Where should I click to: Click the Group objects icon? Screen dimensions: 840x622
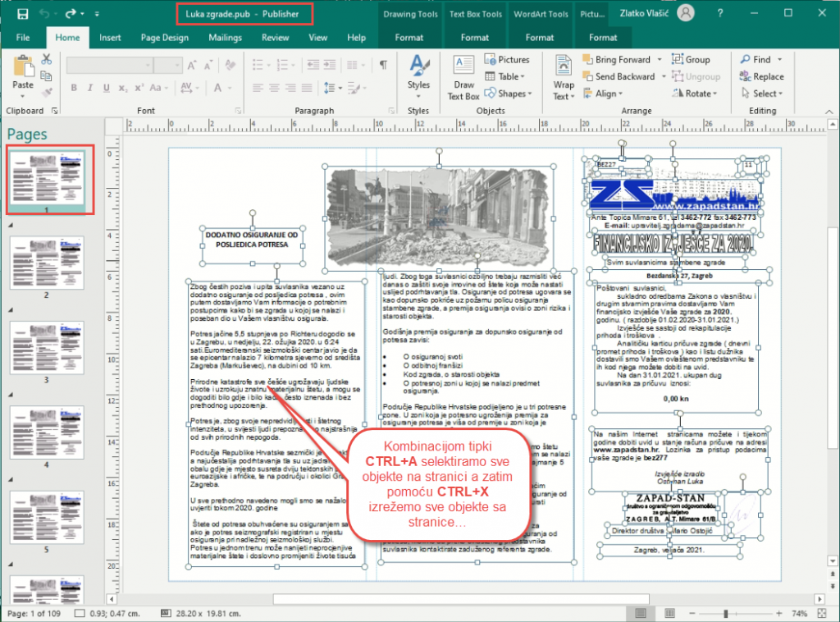[x=691, y=60]
